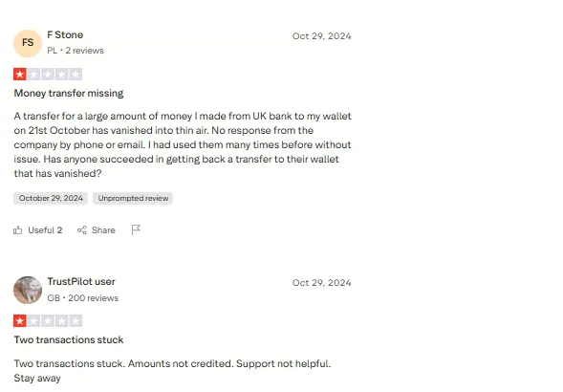Flag F Stone's review with flag icon
Viewport: 563px width, 392px height.
136,229
